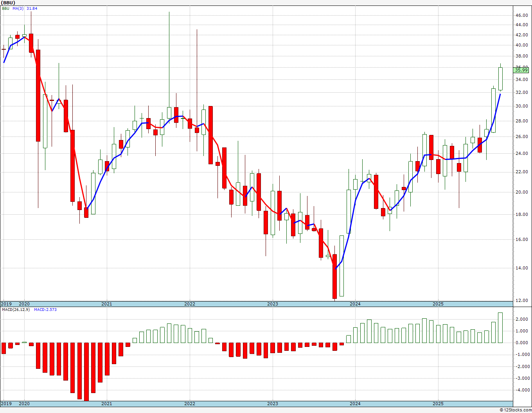Click 2025 on the price chart time axis
The width and height of the screenshot is (532, 413).
tap(438, 304)
